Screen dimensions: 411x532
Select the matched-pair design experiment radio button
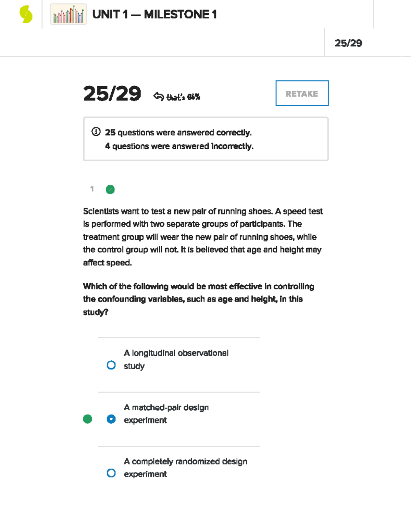click(111, 419)
